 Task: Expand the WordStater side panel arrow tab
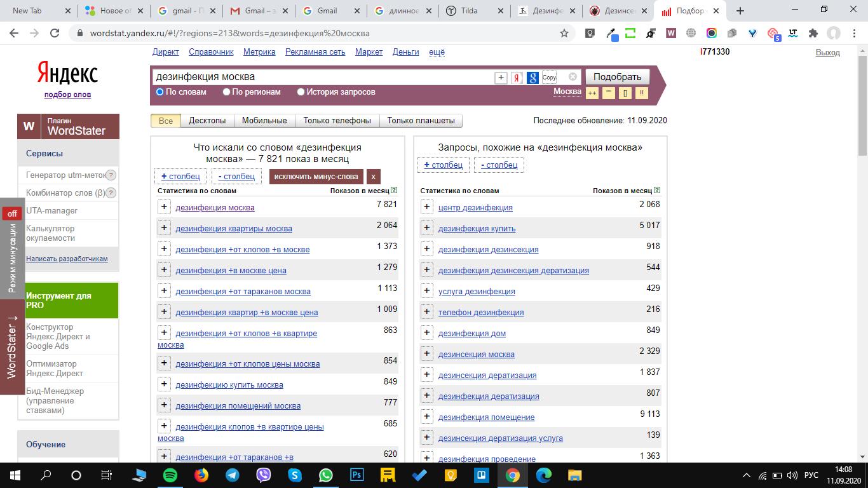[12, 347]
